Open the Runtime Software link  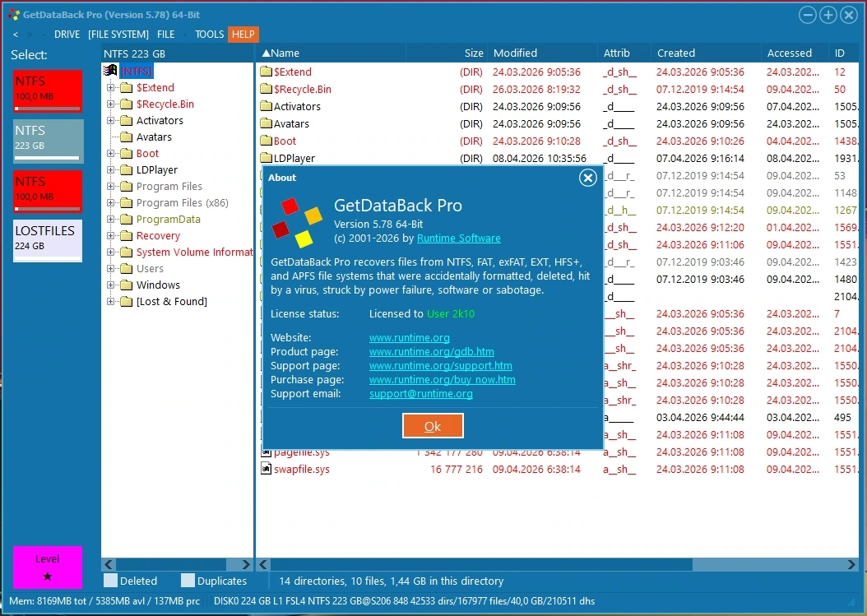pyautogui.click(x=458, y=239)
